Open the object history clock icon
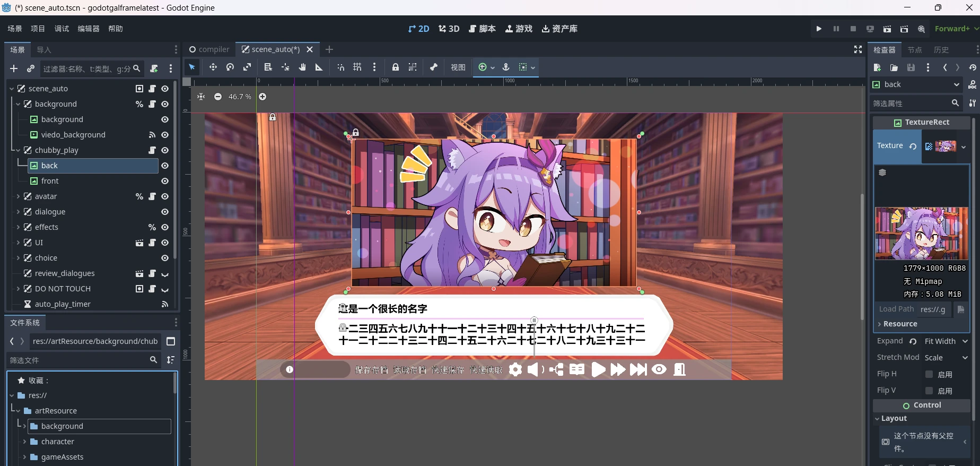 [x=973, y=67]
